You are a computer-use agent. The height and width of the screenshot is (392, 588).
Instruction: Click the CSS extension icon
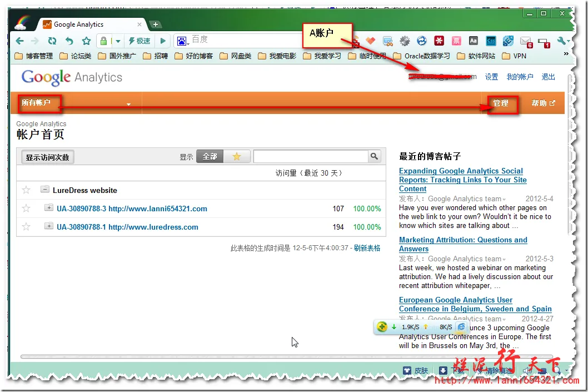491,41
